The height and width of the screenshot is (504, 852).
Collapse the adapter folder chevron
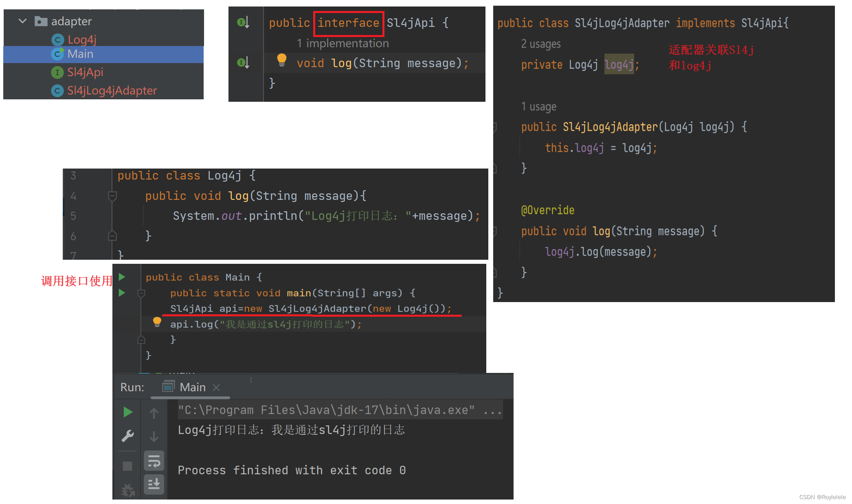point(23,21)
